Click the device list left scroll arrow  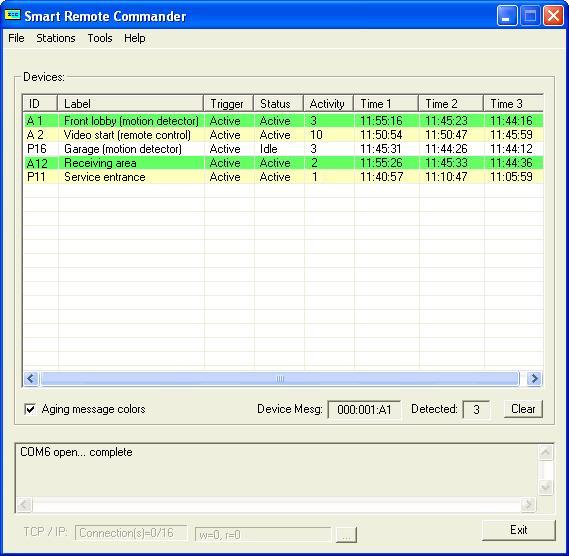pyautogui.click(x=31, y=379)
